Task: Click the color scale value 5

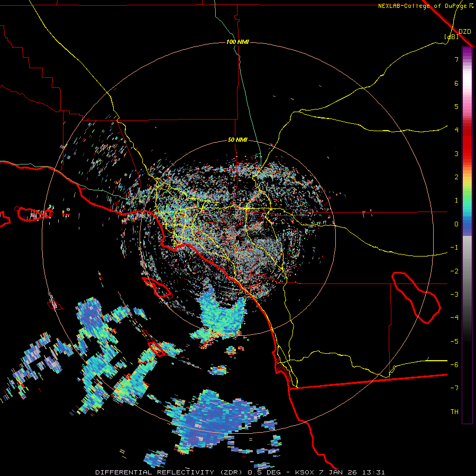Action: tap(456, 106)
